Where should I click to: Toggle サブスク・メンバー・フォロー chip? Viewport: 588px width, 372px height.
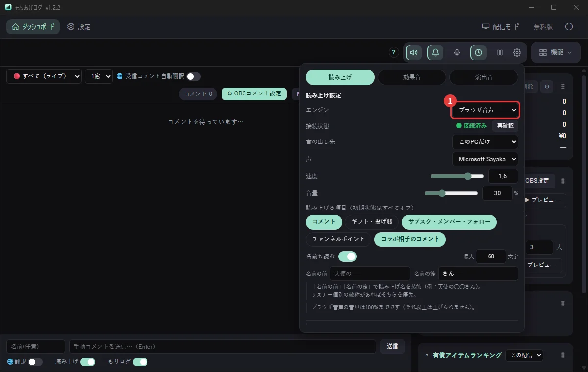[449, 222]
